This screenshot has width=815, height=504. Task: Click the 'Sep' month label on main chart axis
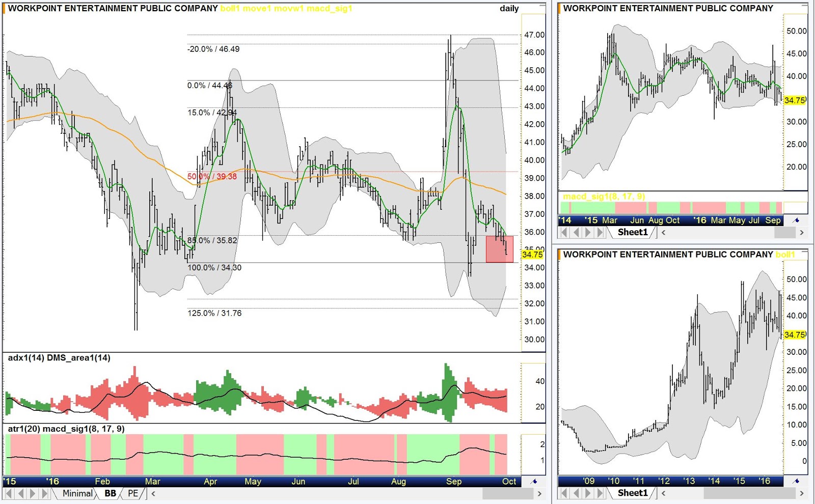[x=454, y=482]
